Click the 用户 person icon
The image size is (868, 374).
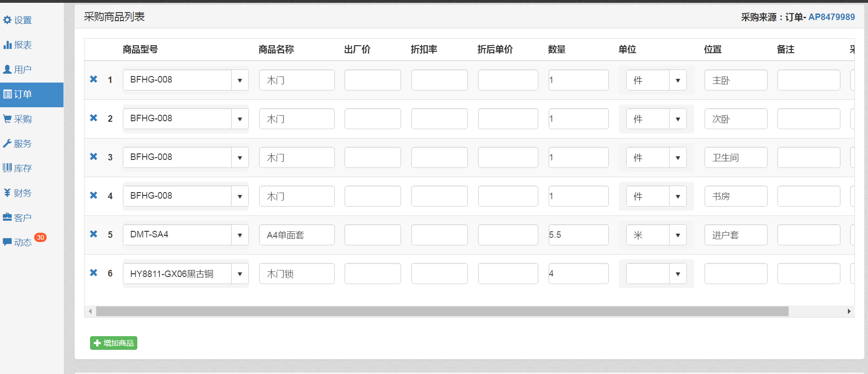(x=7, y=69)
